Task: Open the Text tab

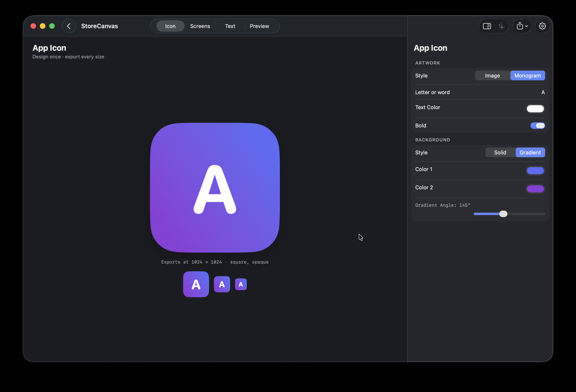Action: 230,26
